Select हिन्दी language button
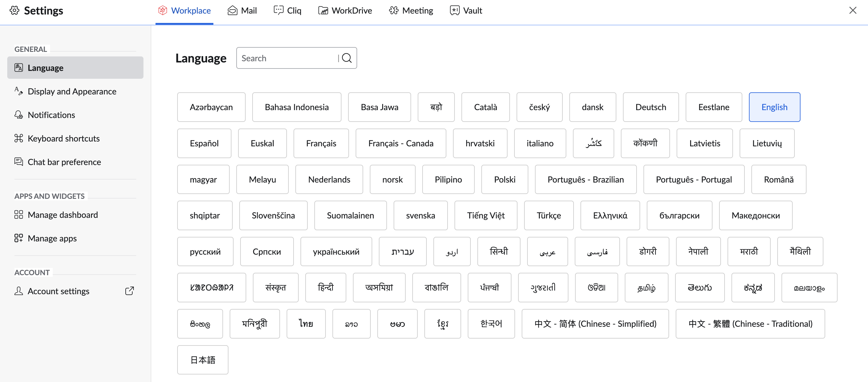The image size is (868, 382). pos(325,287)
